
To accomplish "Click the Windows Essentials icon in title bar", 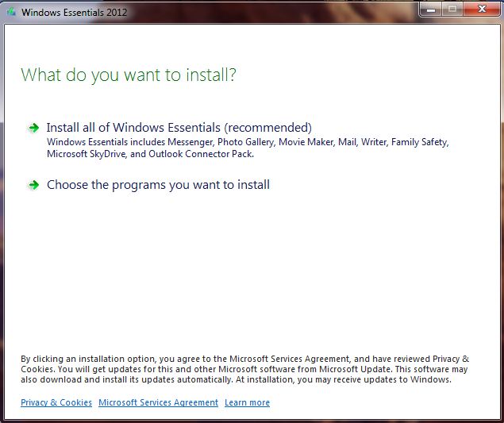I will [11, 12].
